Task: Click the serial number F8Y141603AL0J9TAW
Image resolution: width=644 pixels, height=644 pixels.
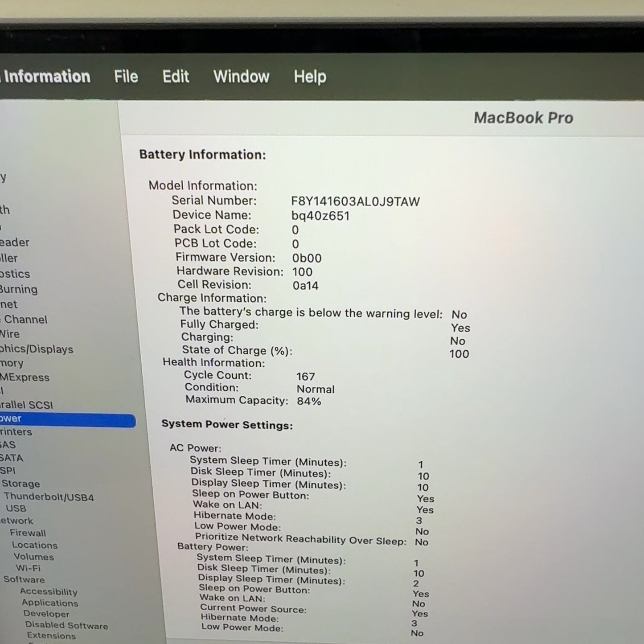Action: pos(355,202)
